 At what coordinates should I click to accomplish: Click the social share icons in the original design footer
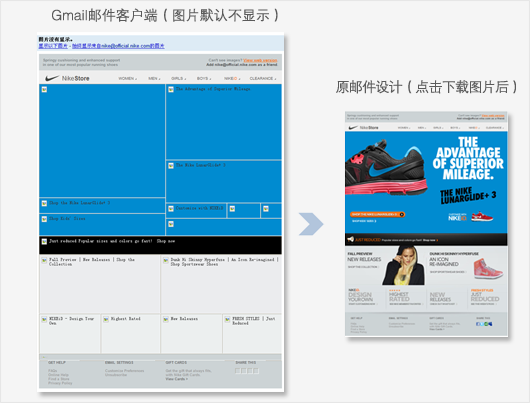[x=484, y=324]
